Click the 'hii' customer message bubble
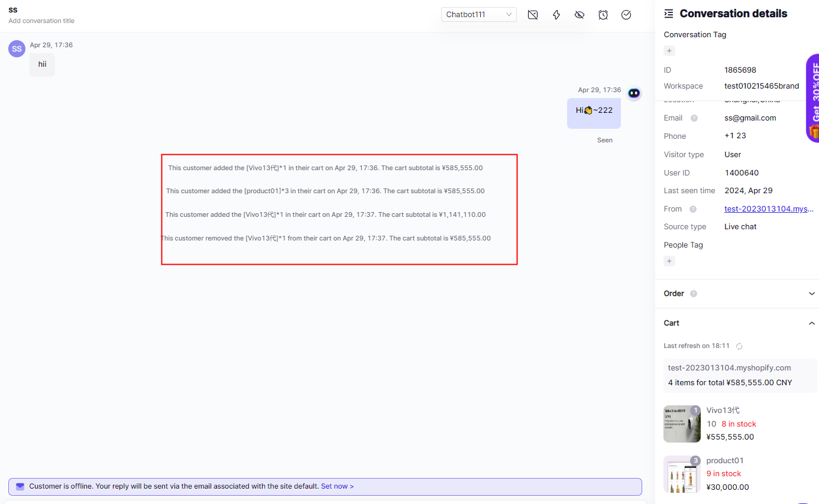Screen dimensions: 819x504 pyautogui.click(x=42, y=64)
